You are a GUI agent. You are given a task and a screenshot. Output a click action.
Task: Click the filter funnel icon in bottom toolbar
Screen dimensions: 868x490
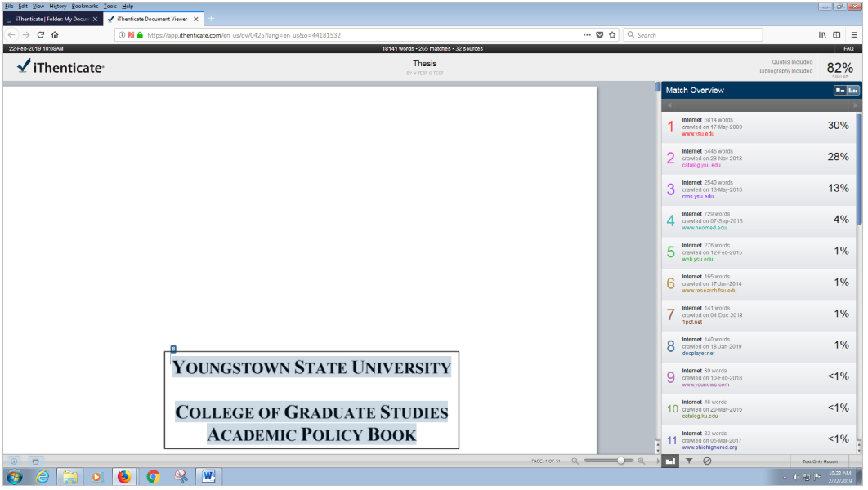(x=689, y=461)
